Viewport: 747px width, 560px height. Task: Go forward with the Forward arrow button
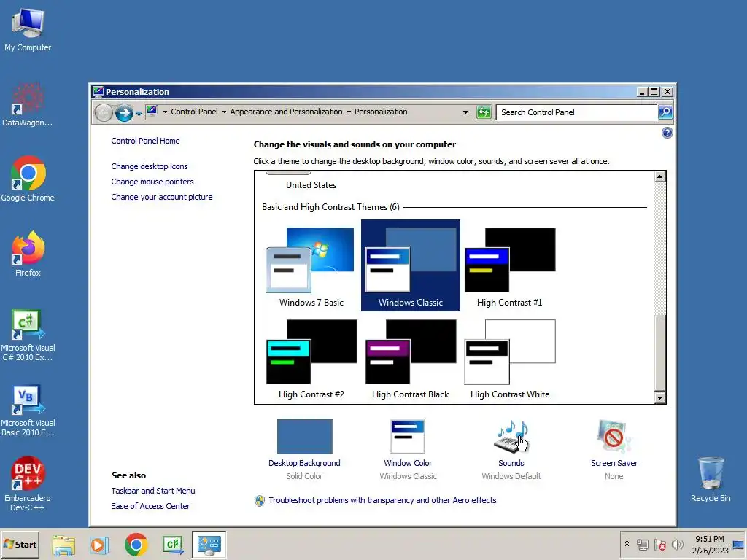(124, 113)
